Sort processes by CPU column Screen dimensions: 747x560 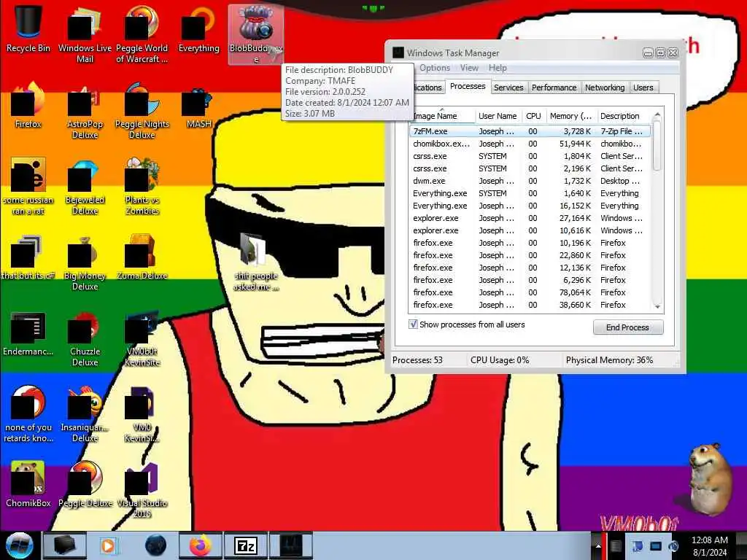533,116
